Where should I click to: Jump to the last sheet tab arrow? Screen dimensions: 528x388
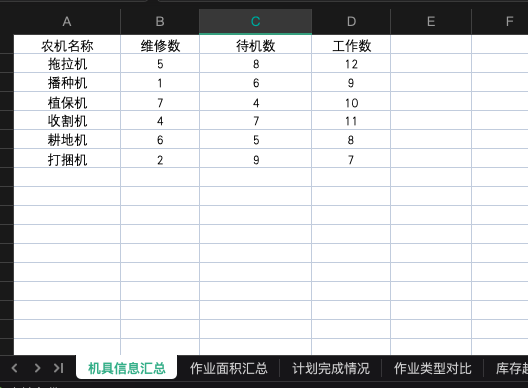click(x=59, y=368)
